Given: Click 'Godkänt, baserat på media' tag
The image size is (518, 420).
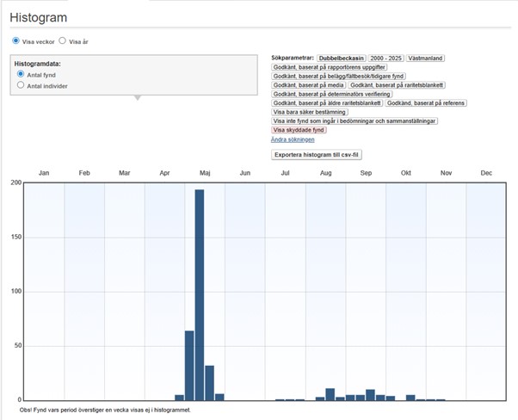Looking at the screenshot, I should (307, 85).
